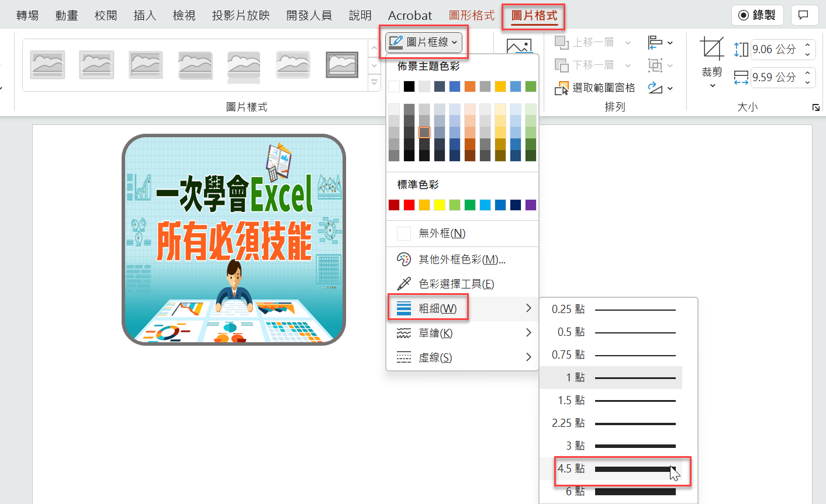Open the 檢視 ribbon tab
Screen dimensions: 826x504
(184, 15)
